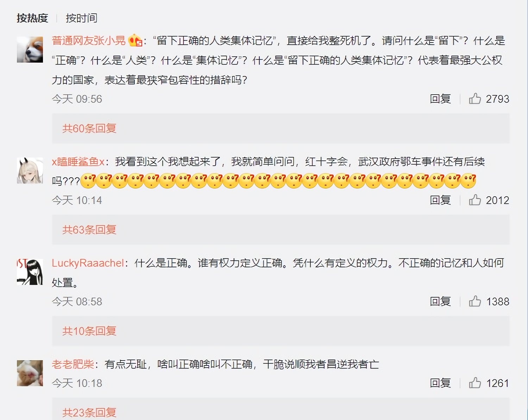This screenshot has height=420, width=528.
Task: Click 回复 on x瞌睡鲨鱼x's comment
Action: (x=440, y=200)
